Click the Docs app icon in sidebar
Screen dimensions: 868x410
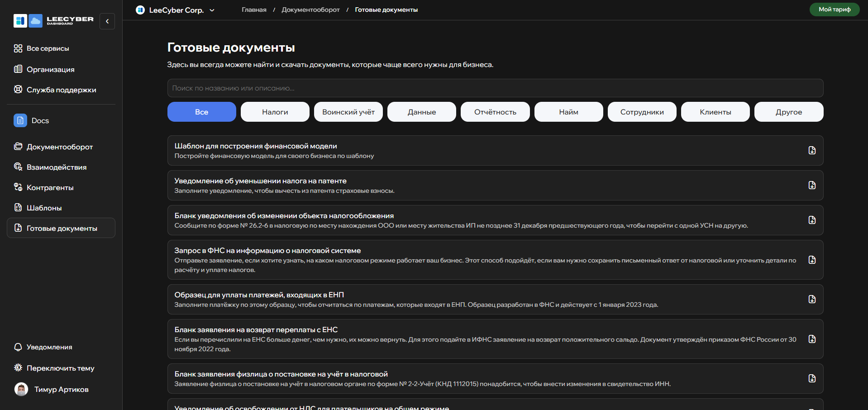tap(20, 120)
